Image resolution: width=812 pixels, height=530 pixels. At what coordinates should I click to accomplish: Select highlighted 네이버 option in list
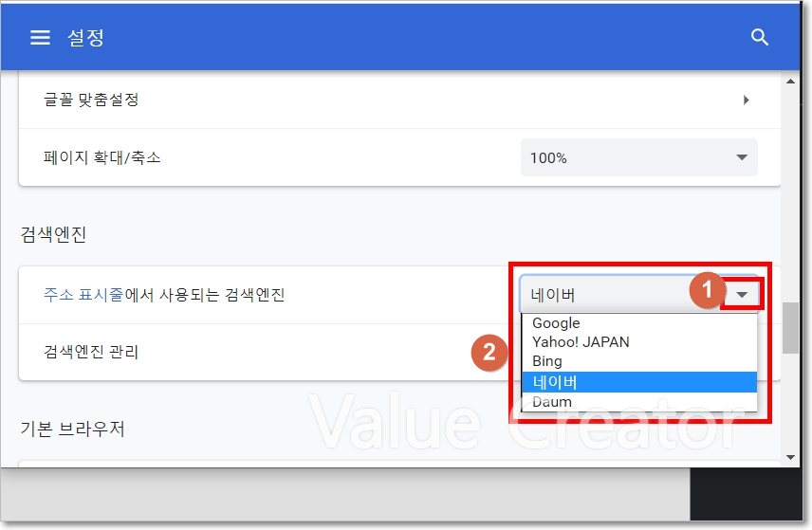[639, 382]
